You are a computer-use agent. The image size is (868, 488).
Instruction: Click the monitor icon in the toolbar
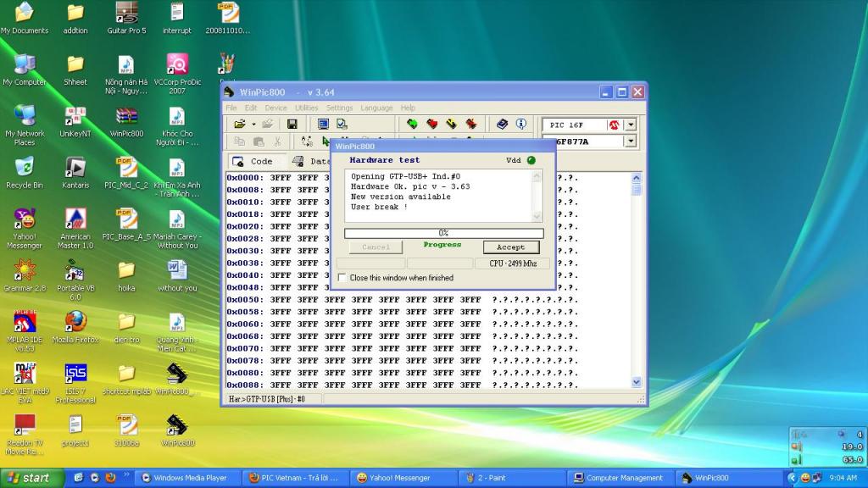323,125
